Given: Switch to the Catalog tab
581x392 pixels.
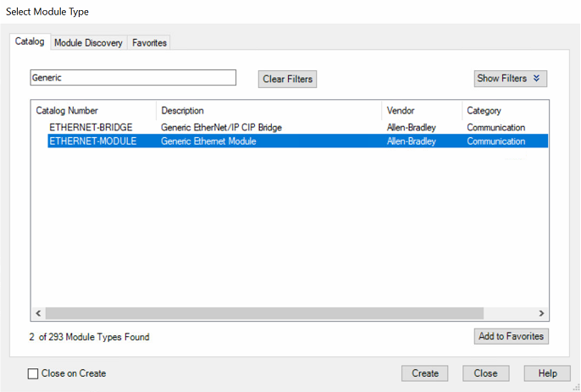Looking at the screenshot, I should pyautogui.click(x=30, y=41).
